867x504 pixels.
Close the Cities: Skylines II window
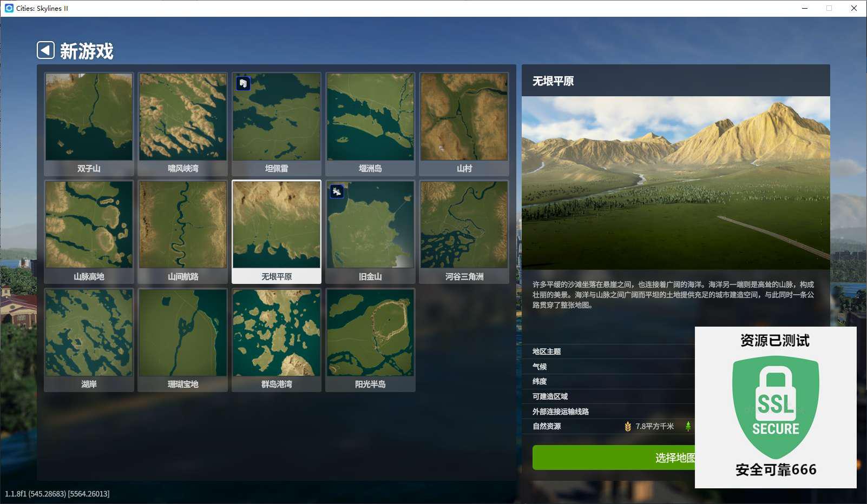[854, 8]
